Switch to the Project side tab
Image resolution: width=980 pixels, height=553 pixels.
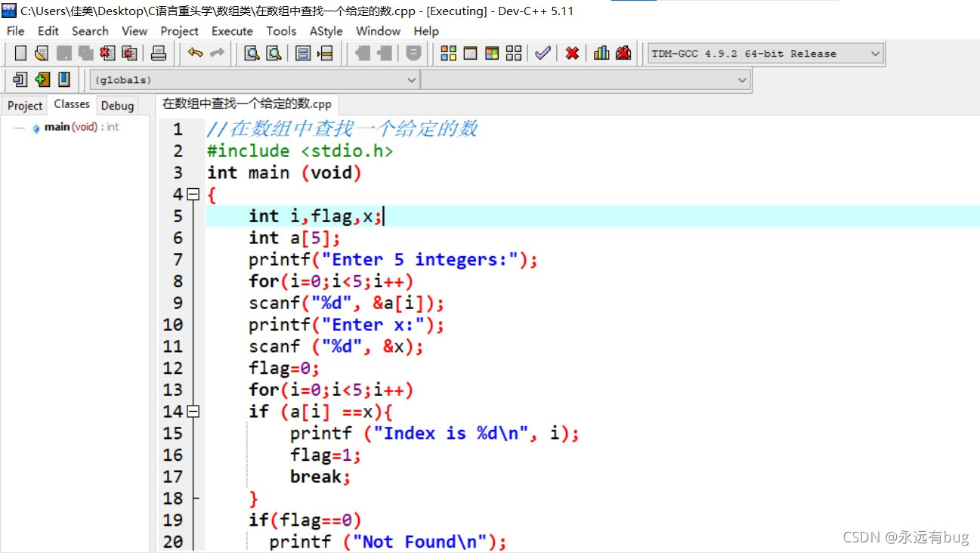(25, 106)
